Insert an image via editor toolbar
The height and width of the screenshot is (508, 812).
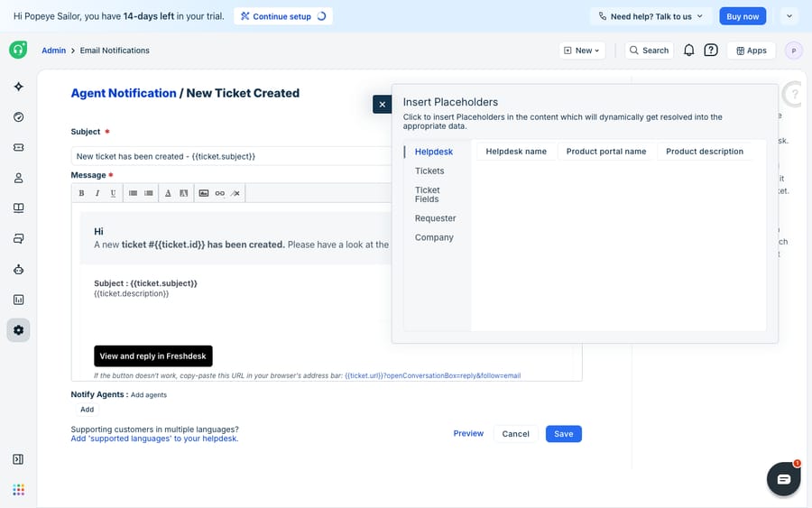[204, 193]
